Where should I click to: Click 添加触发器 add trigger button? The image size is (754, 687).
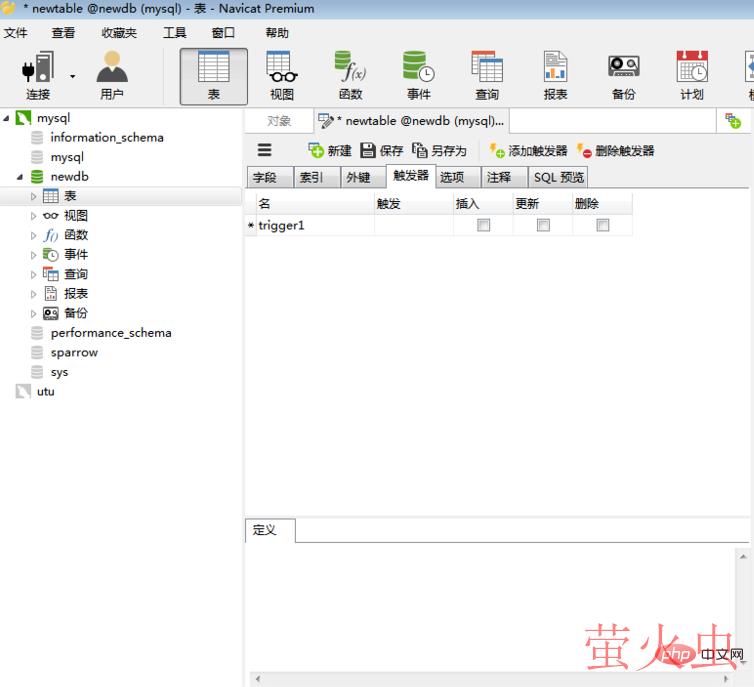click(x=528, y=150)
